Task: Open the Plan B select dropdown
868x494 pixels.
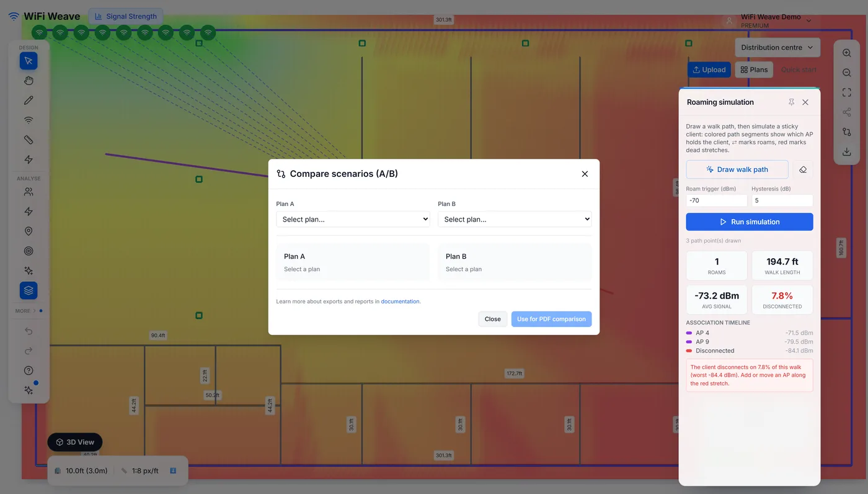Action: pyautogui.click(x=515, y=219)
